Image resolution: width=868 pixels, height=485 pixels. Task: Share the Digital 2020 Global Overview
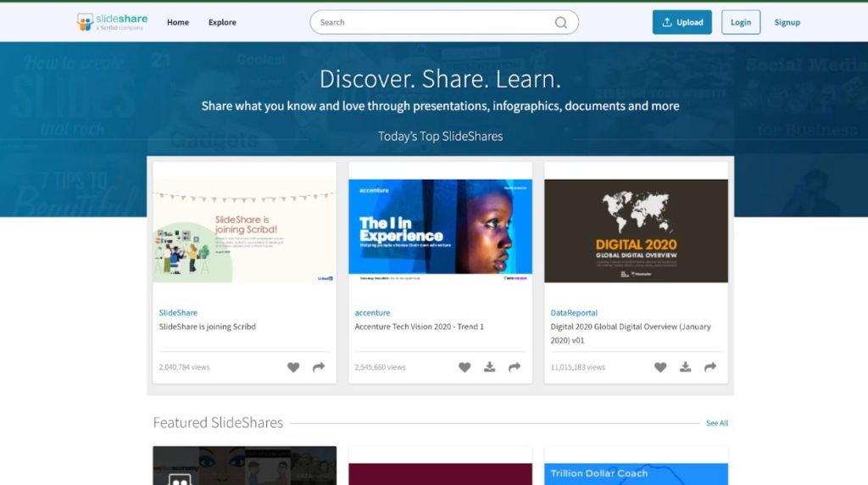(x=710, y=367)
